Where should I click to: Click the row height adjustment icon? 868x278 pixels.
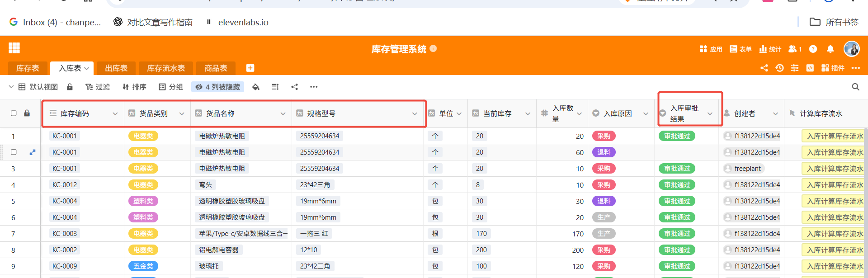tap(275, 87)
